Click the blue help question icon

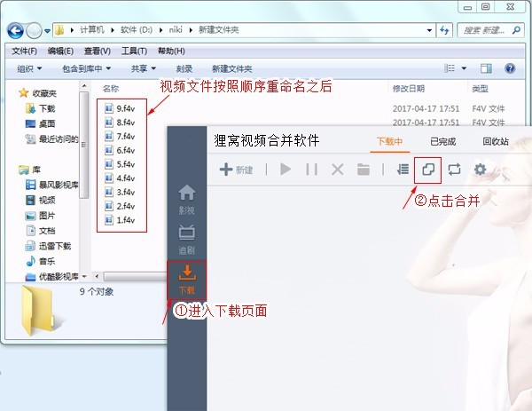point(510,68)
